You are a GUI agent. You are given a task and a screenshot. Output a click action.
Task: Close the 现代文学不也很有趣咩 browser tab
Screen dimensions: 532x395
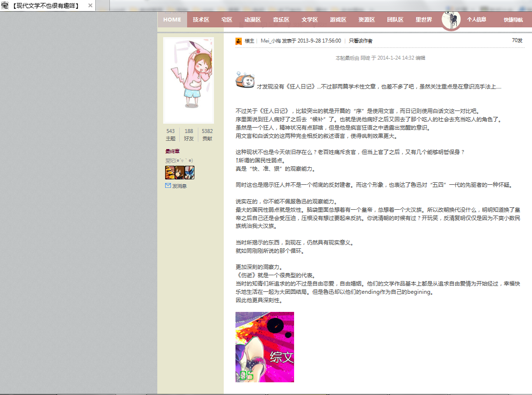tap(90, 6)
